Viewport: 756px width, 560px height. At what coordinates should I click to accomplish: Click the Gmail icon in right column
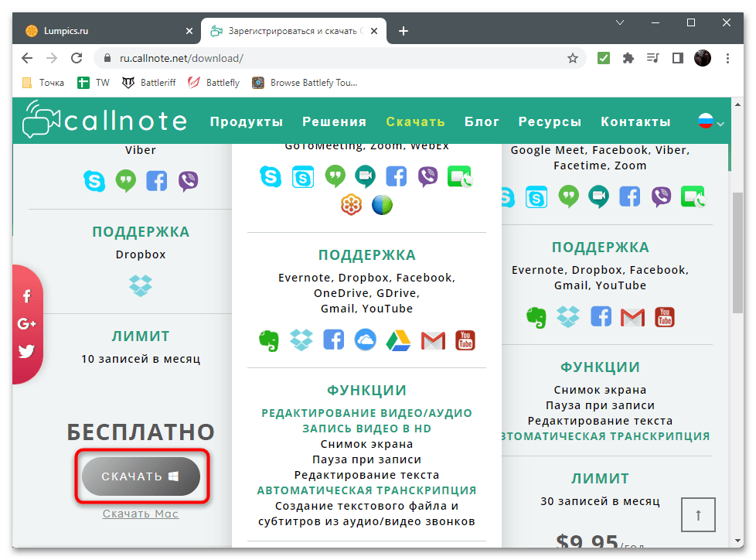(x=632, y=317)
